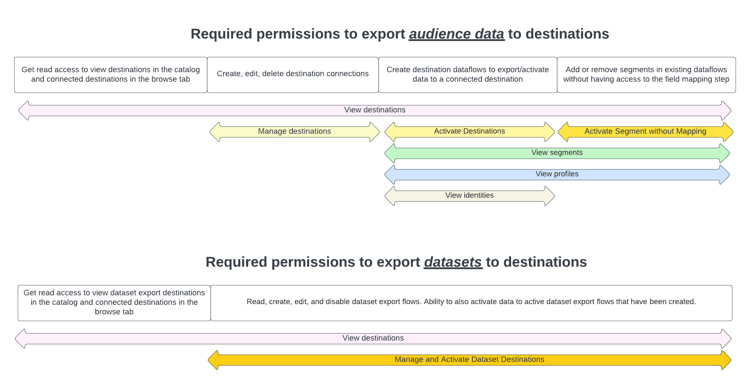This screenshot has width=750, height=385.
Task: Click the 'Manage destinations' arrow label
Action: pos(295,132)
